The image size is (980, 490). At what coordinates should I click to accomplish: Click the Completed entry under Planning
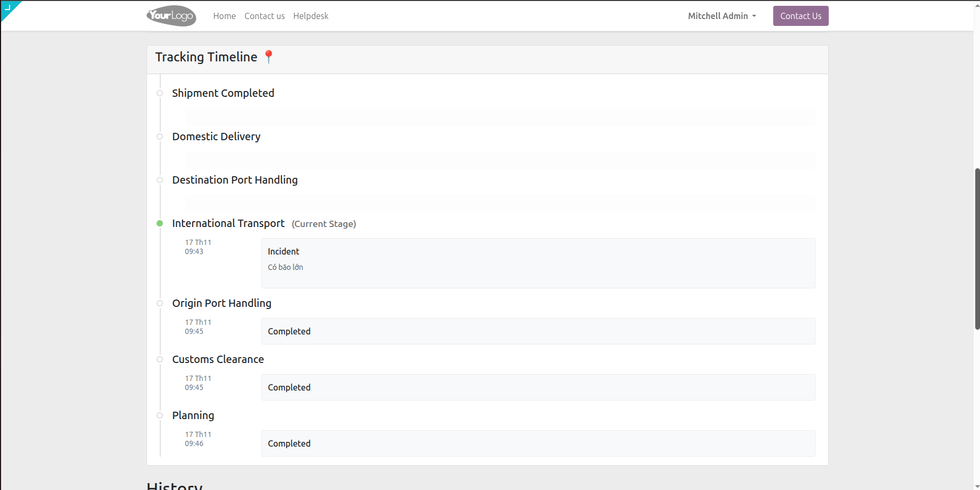pos(538,443)
